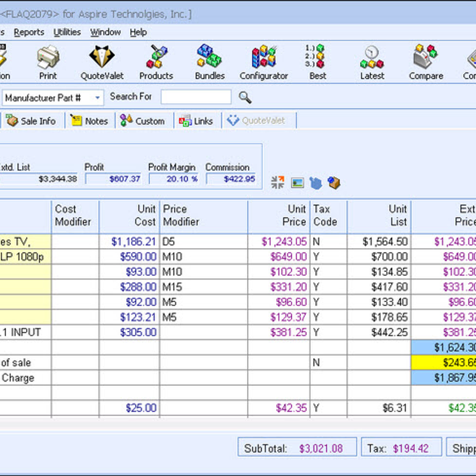Click the Extd. List value $3,344.38
The height and width of the screenshot is (476, 476).
point(39,179)
